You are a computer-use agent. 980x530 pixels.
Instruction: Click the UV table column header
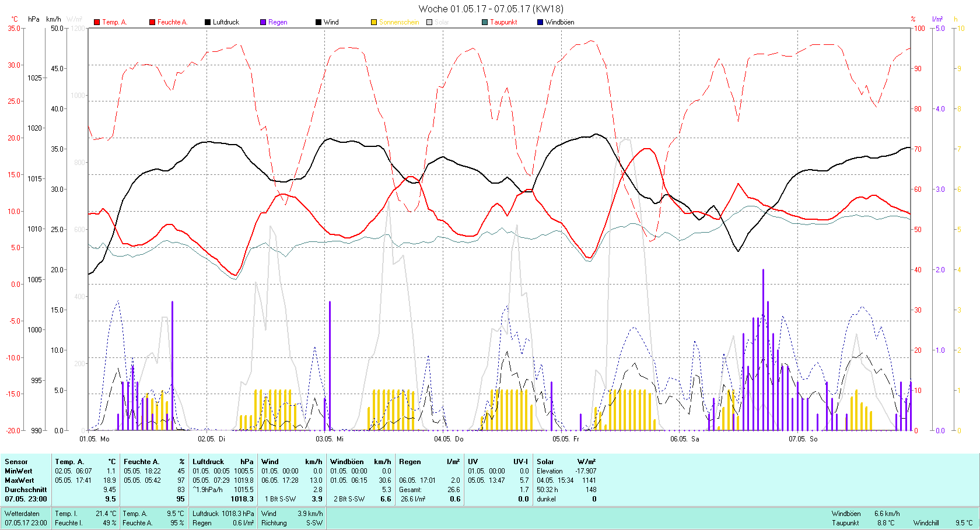(473, 462)
